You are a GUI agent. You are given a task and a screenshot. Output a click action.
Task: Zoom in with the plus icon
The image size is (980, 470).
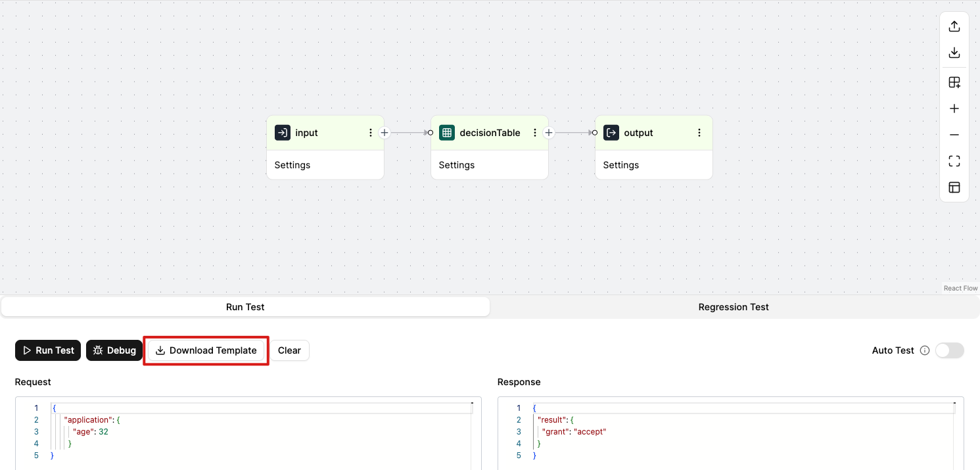[x=954, y=108]
